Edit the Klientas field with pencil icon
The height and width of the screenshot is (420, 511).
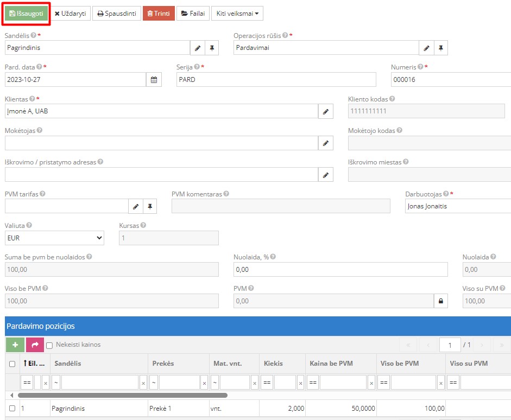[x=325, y=111]
